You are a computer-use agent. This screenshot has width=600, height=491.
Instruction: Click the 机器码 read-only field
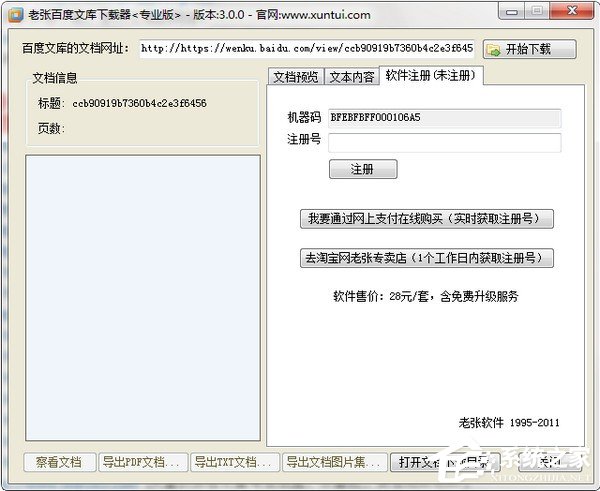pyautogui.click(x=445, y=117)
